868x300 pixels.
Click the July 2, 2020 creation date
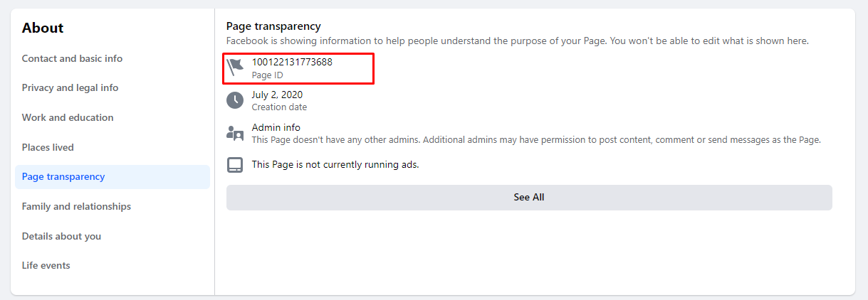277,95
